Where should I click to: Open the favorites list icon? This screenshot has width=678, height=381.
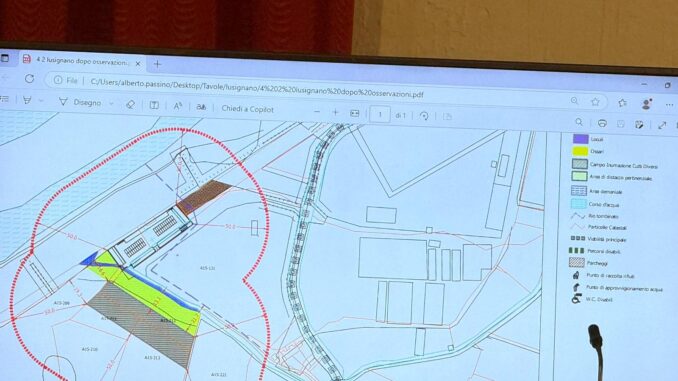click(622, 102)
